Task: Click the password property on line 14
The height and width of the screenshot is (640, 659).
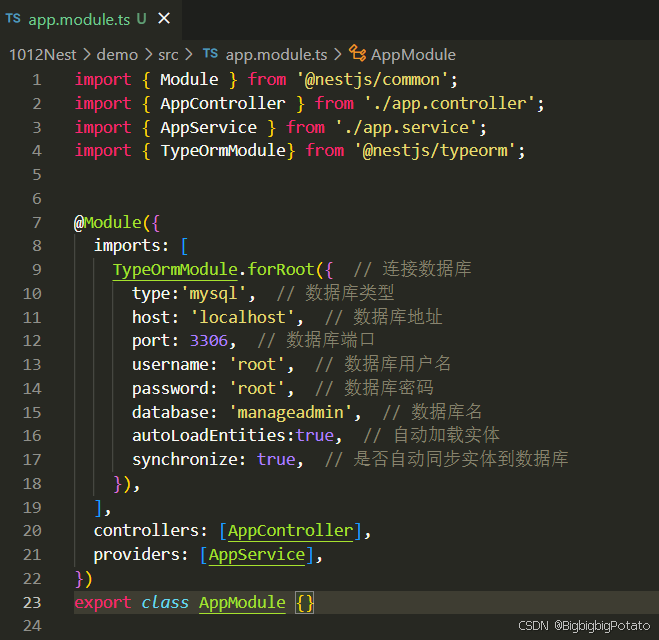Action: point(170,389)
